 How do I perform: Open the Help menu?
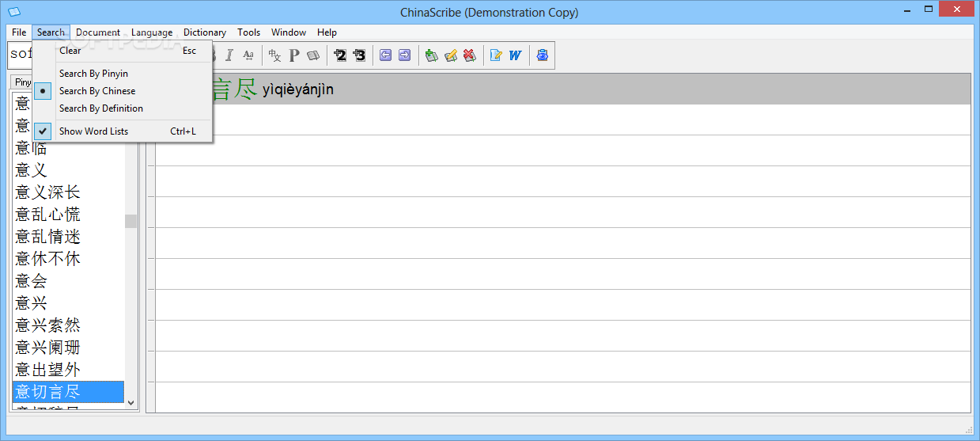pyautogui.click(x=327, y=32)
